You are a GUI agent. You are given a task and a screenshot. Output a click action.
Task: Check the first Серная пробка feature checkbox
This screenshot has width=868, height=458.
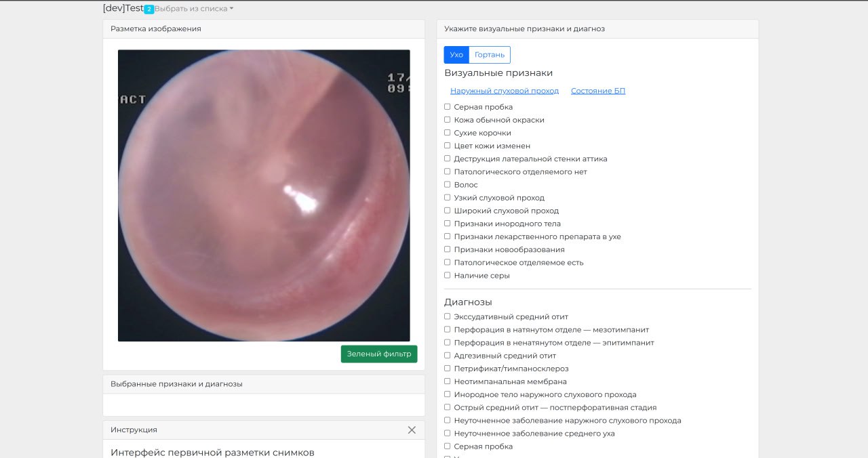coord(448,106)
